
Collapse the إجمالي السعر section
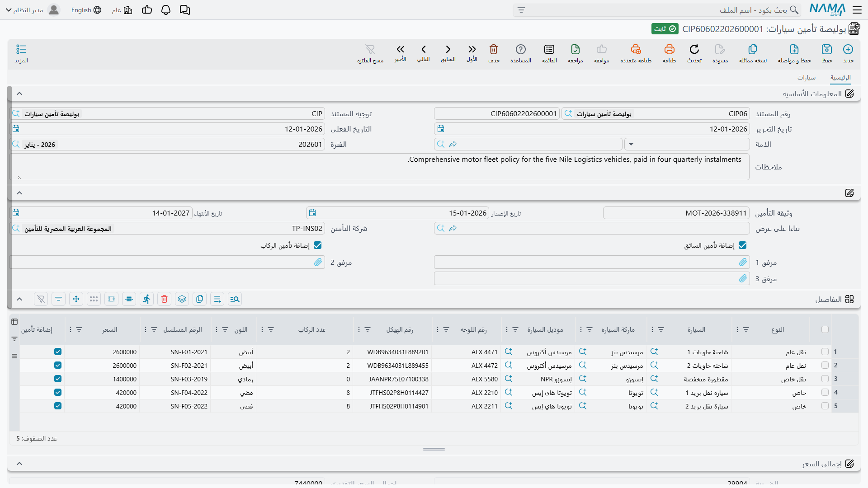pos(19,464)
